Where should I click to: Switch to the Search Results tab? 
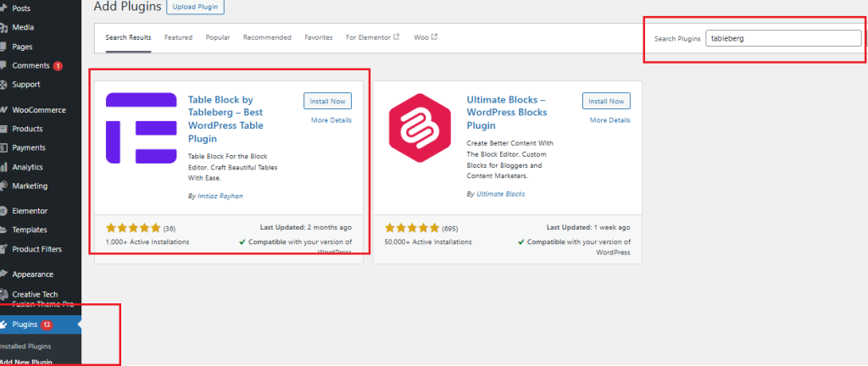pyautogui.click(x=129, y=37)
